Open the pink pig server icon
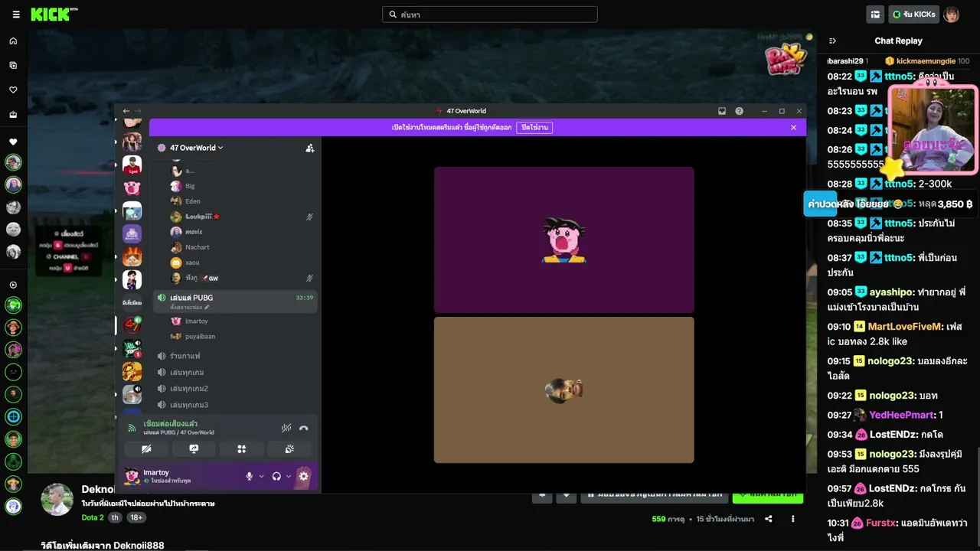 [132, 188]
